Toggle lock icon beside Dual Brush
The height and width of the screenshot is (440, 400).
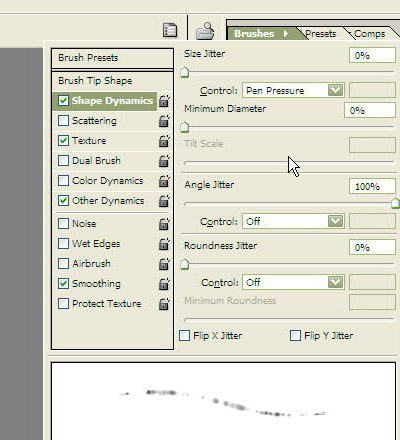pyautogui.click(x=164, y=161)
